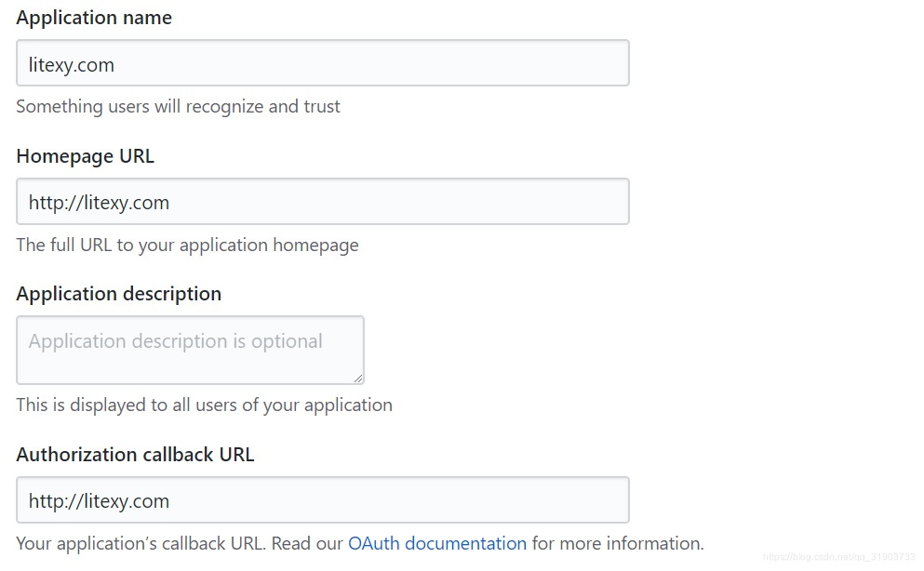Image resolution: width=924 pixels, height=571 pixels.
Task: Click 'Something users will recognize and trust' hint
Action: click(x=178, y=107)
